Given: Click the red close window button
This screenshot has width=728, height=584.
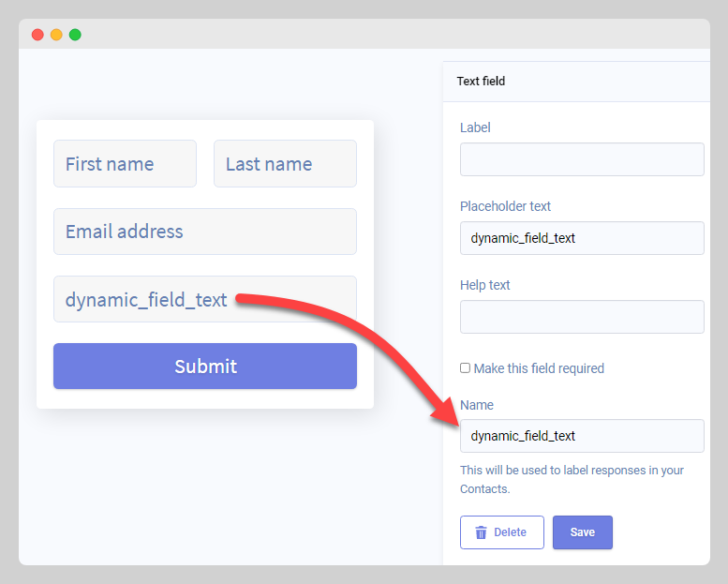Looking at the screenshot, I should point(37,35).
